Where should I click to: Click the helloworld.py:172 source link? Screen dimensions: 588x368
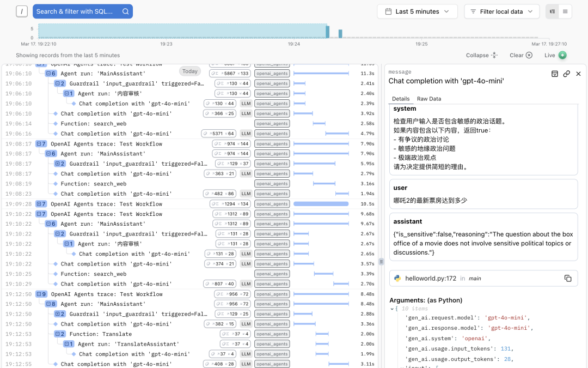431,278
